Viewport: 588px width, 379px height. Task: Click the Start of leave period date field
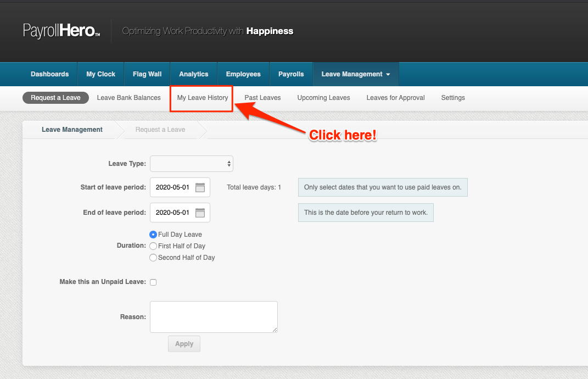tap(180, 187)
